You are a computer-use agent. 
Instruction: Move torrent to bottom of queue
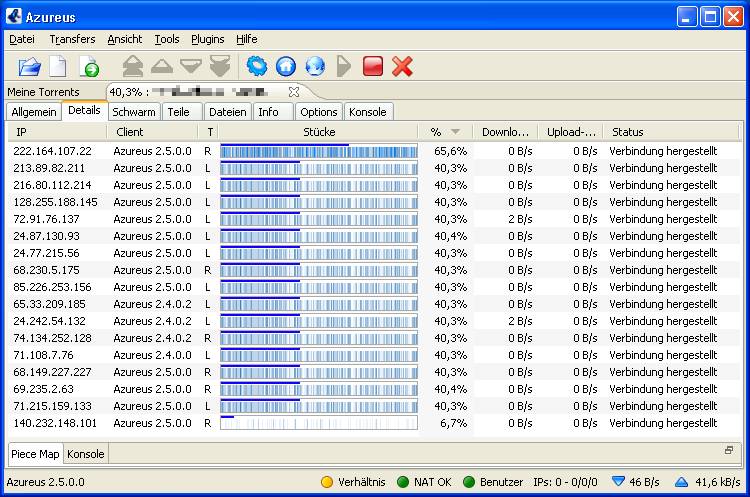(x=220, y=66)
